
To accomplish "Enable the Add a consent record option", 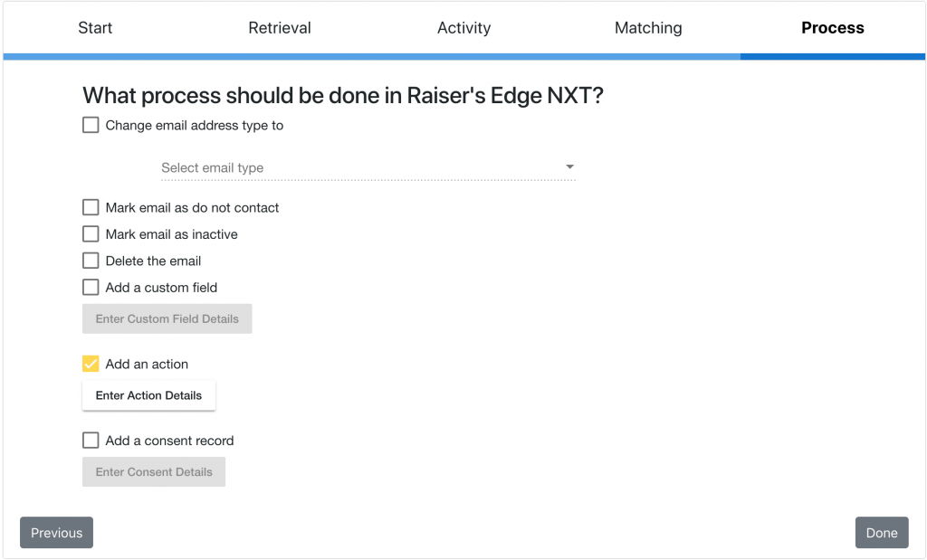I will [x=91, y=441].
